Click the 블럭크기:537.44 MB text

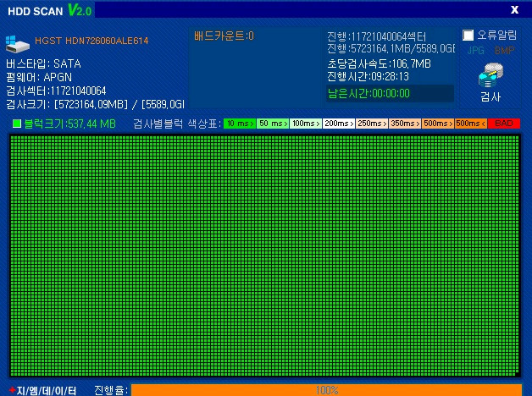70,124
